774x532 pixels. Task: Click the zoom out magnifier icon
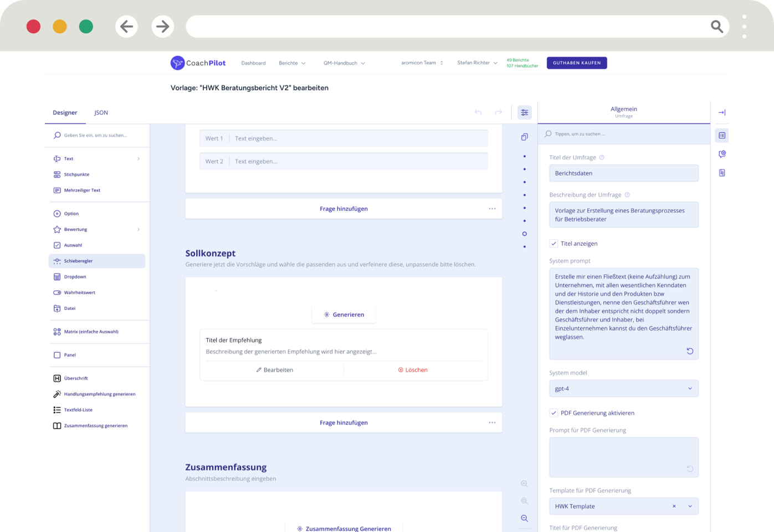(x=525, y=518)
